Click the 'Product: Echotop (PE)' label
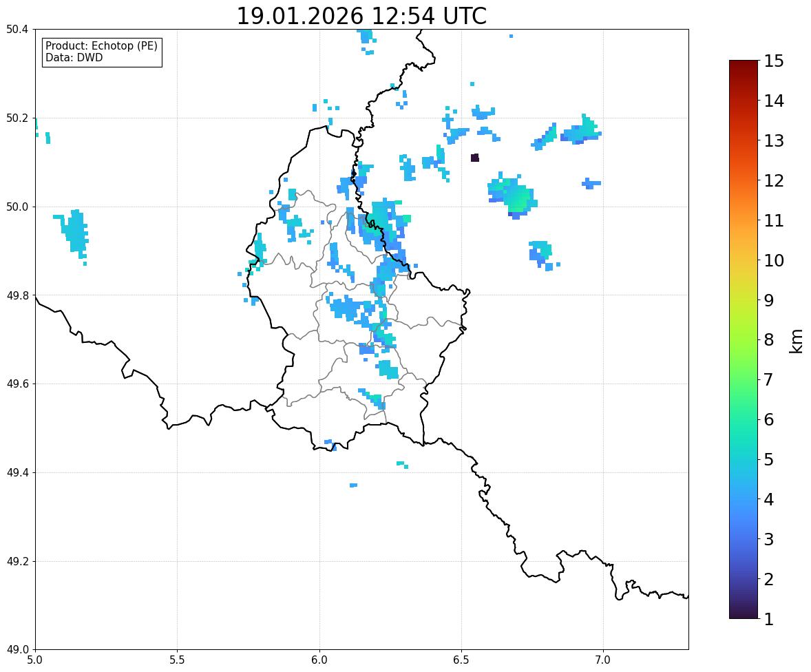This screenshot has height=672, width=811. point(101,46)
